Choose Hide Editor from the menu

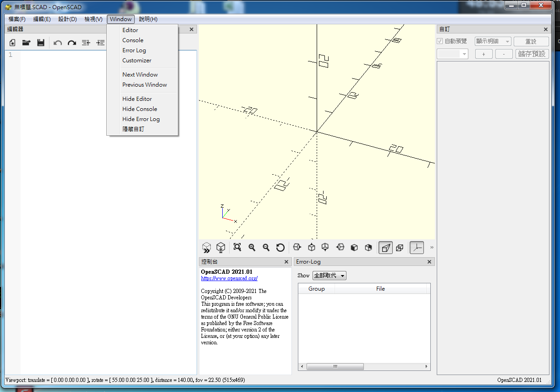142,99
